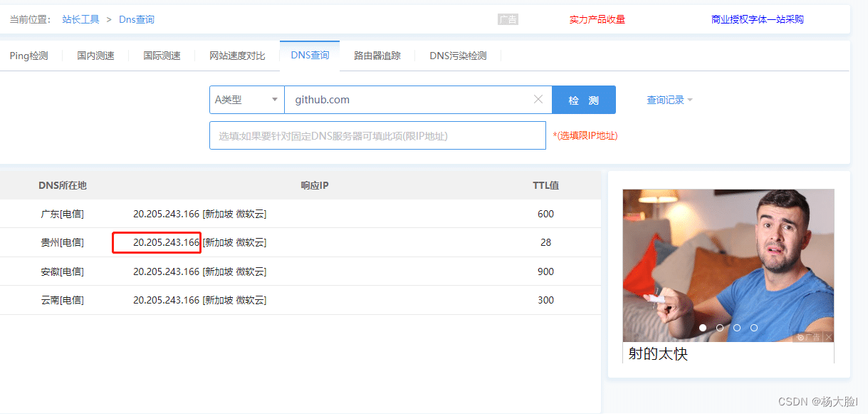Select the third ad carousel dot
This screenshot has width=868, height=414.
[737, 328]
